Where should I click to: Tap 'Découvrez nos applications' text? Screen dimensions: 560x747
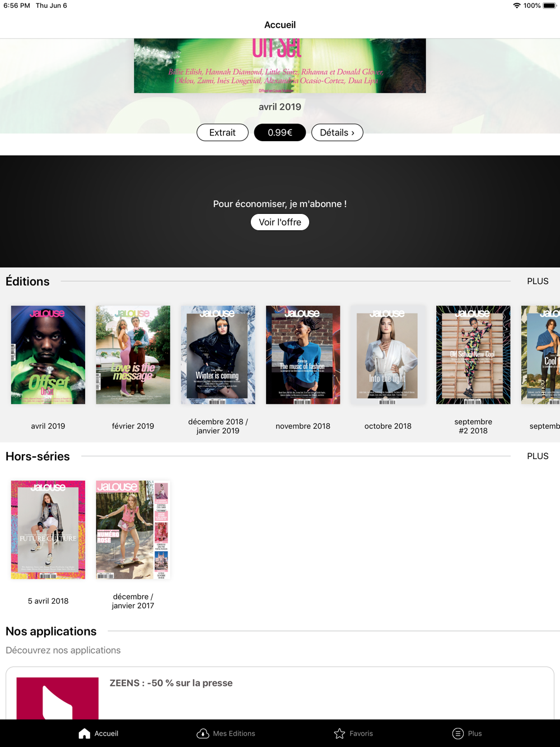63,650
